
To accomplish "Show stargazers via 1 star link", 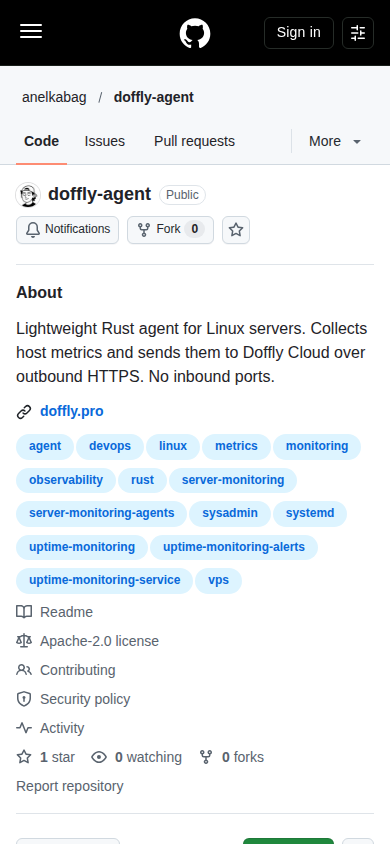I will [46, 757].
